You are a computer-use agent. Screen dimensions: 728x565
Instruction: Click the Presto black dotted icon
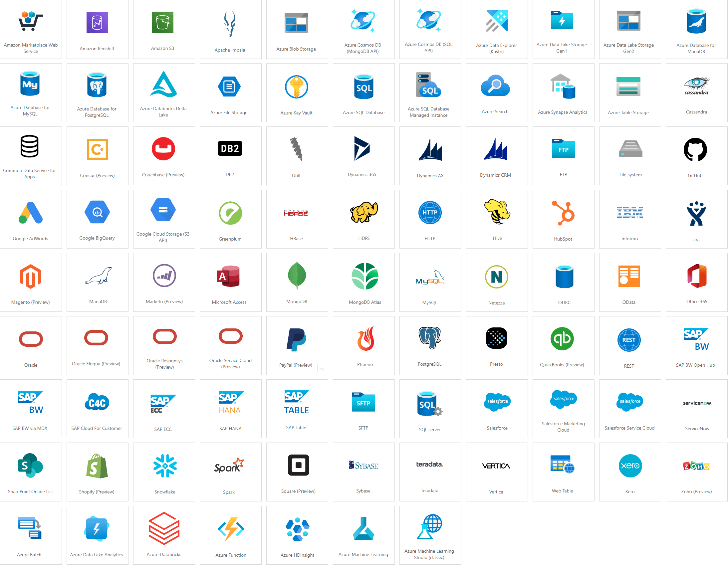[496, 338]
